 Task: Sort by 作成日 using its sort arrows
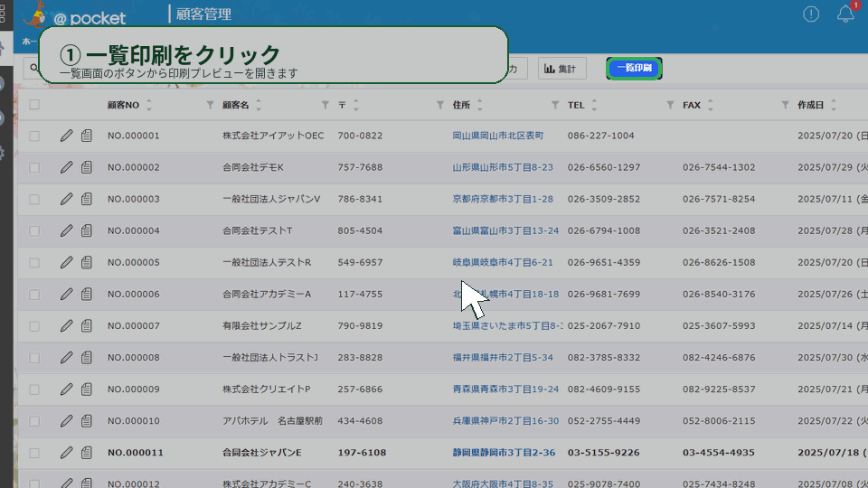[x=834, y=105]
